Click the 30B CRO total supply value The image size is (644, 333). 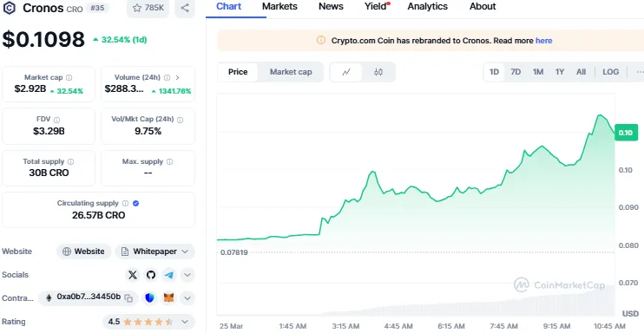[x=49, y=173]
